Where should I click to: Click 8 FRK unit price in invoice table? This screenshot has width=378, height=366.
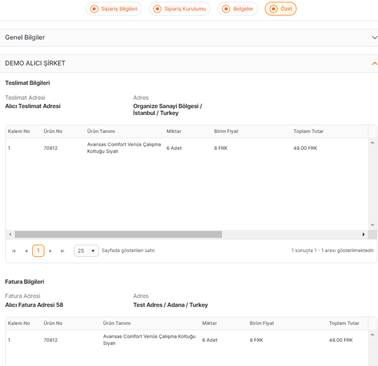coord(256,340)
